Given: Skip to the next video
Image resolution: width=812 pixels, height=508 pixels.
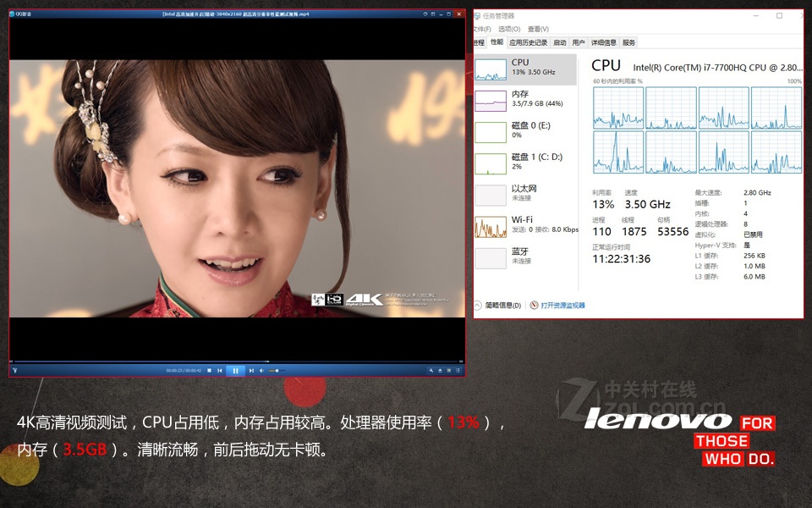Looking at the screenshot, I should click(x=252, y=370).
